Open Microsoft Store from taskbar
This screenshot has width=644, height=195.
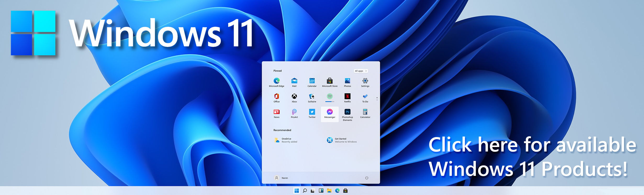(x=345, y=191)
